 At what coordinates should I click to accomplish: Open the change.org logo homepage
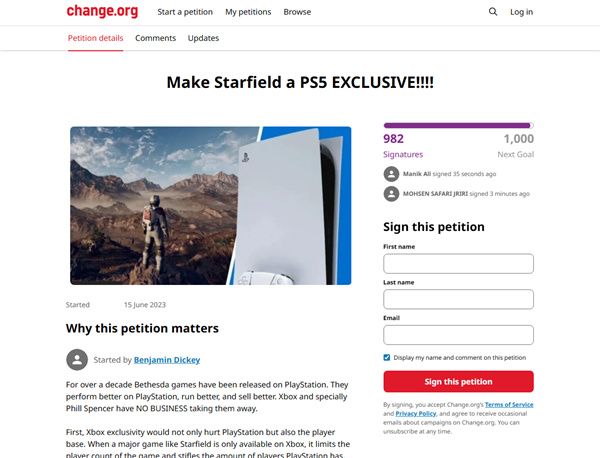102,11
